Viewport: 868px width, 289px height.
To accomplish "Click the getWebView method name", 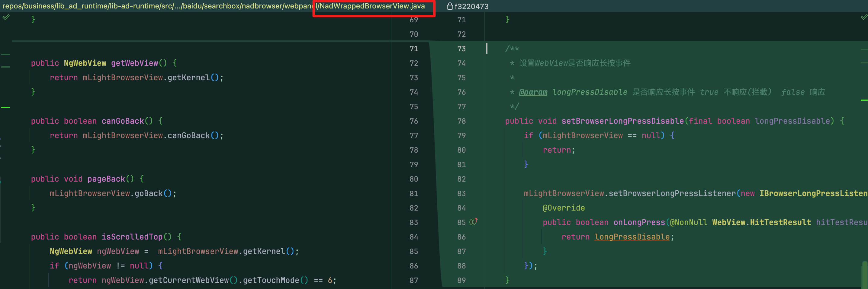I will pyautogui.click(x=134, y=63).
